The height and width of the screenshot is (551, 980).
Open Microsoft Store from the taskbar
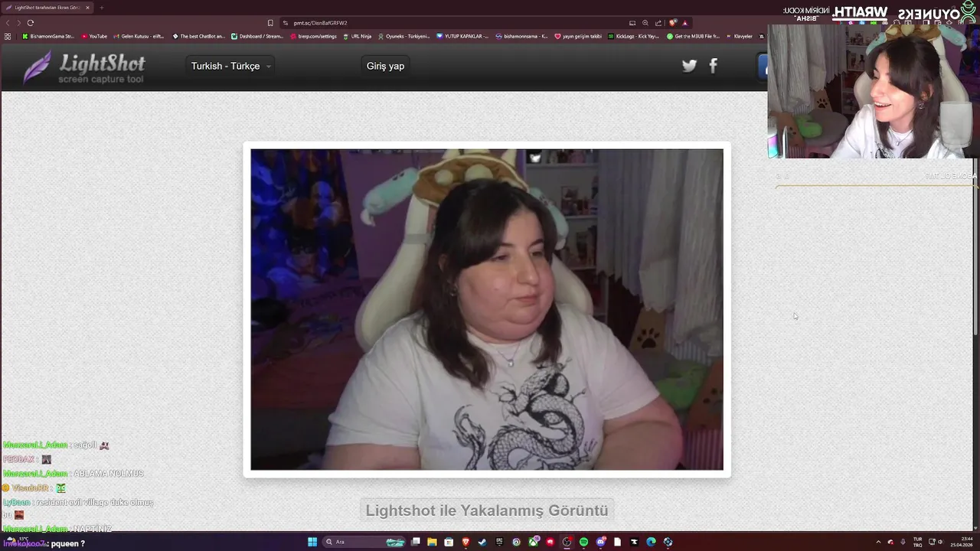[449, 542]
